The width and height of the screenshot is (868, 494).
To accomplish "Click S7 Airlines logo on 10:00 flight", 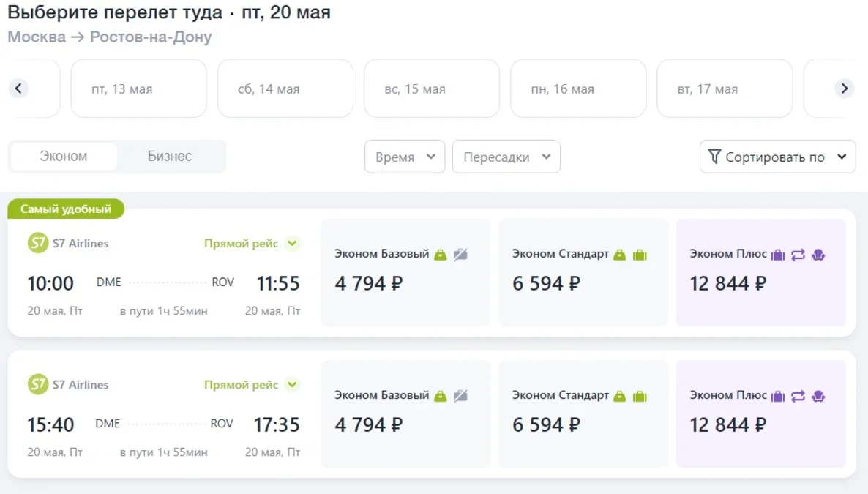I will coord(37,243).
